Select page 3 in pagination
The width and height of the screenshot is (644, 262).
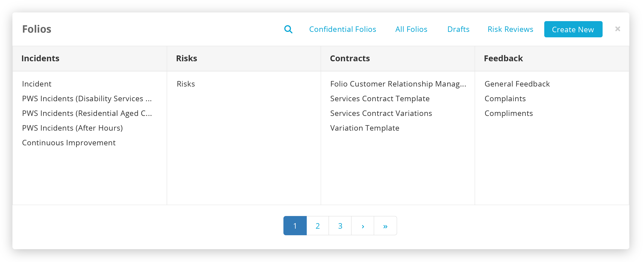(340, 226)
